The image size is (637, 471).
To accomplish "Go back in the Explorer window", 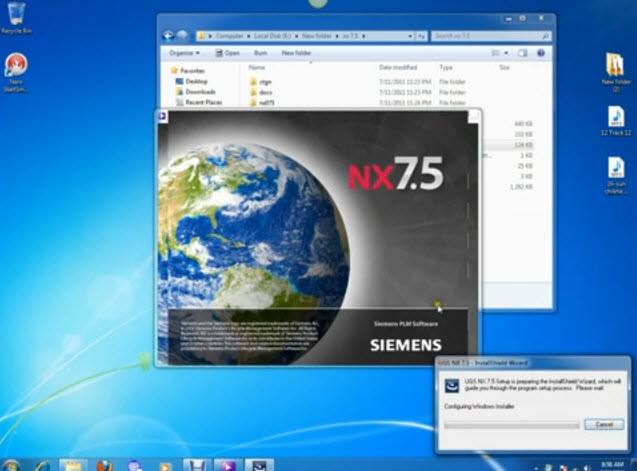I will coord(168,36).
